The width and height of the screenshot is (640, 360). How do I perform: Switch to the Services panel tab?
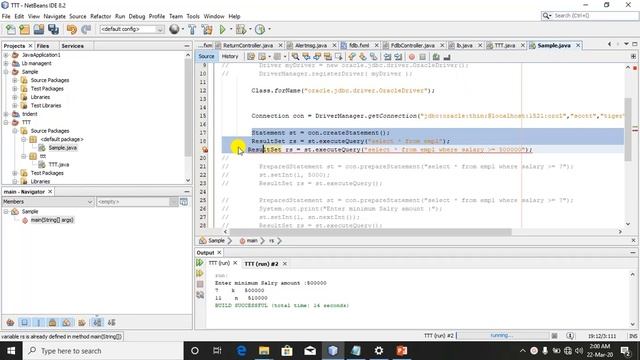tap(73, 46)
